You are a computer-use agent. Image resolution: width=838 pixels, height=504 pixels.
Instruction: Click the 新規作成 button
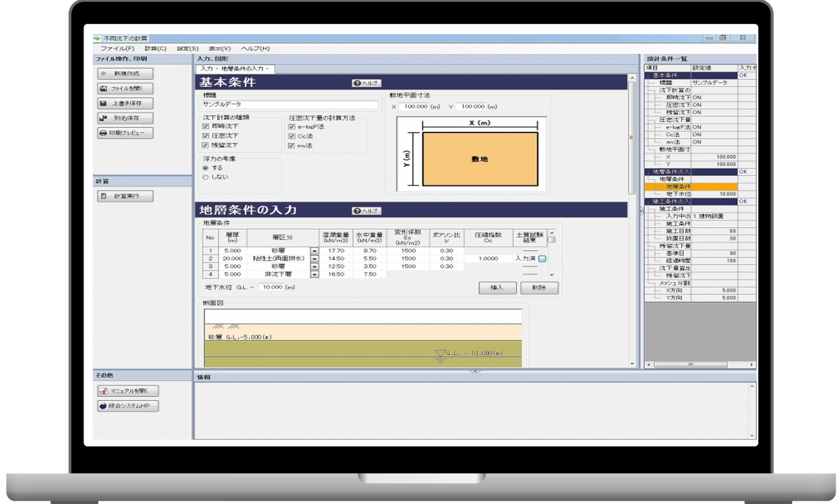pos(125,73)
